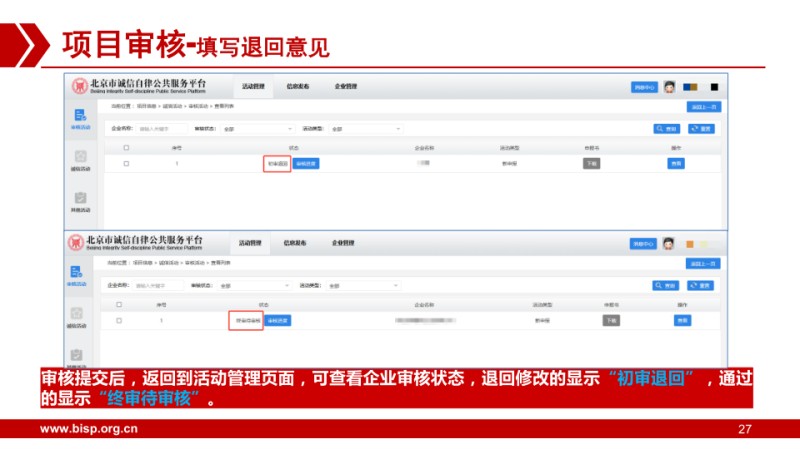Click the user avatar in the top header
Screen dimensions: 800x449
point(669,87)
